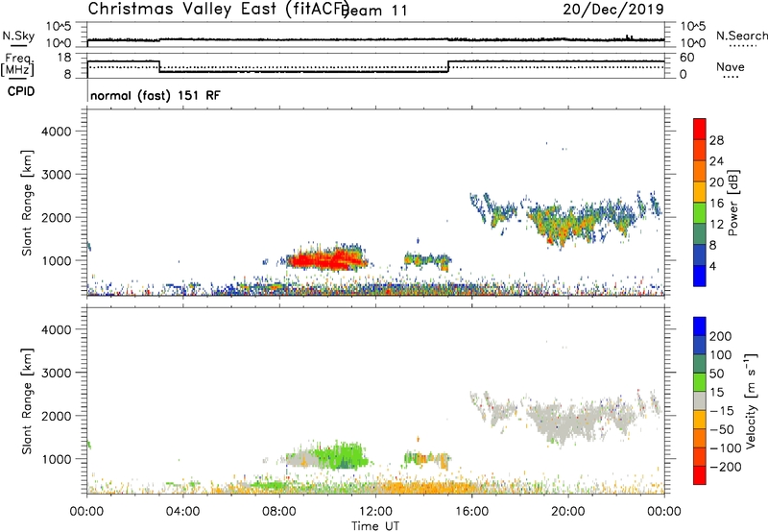Click the '200' tick on the velocity colorbar
Viewport: 768px width, 532px height.
(721, 336)
